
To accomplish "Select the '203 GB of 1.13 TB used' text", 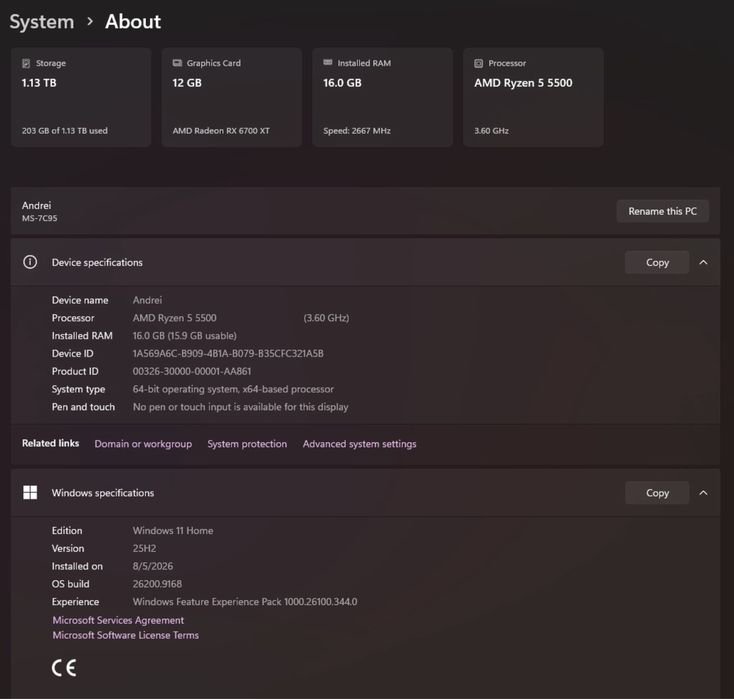I will point(65,131).
